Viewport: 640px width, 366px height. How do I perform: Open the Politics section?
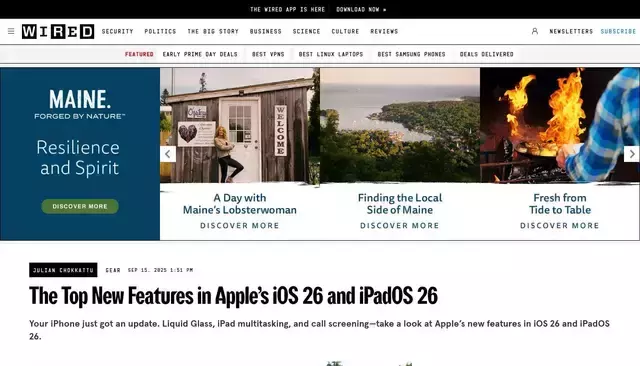pyautogui.click(x=160, y=31)
